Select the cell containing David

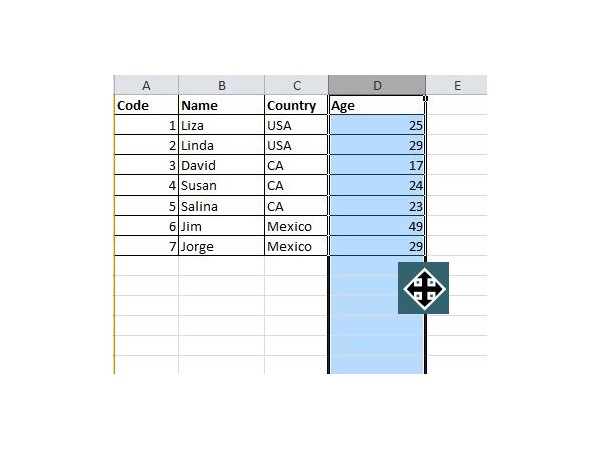click(222, 165)
